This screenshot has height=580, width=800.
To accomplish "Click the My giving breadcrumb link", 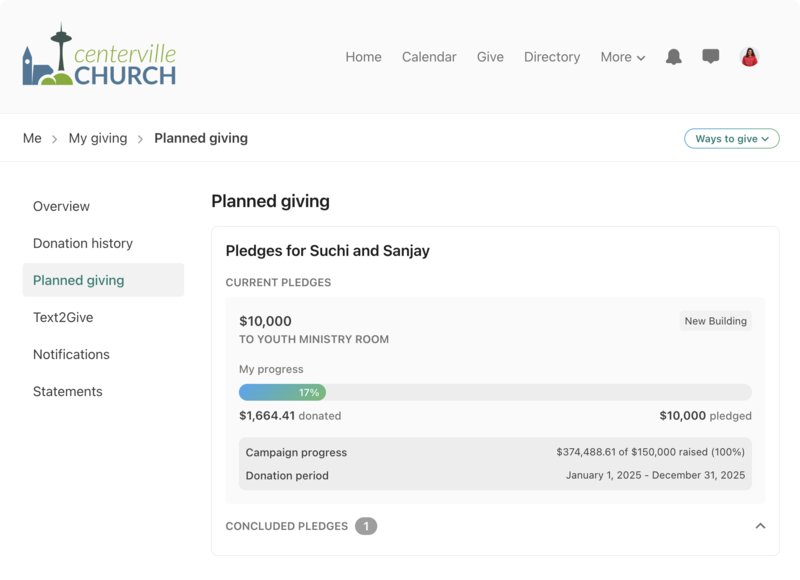I will click(x=98, y=139).
